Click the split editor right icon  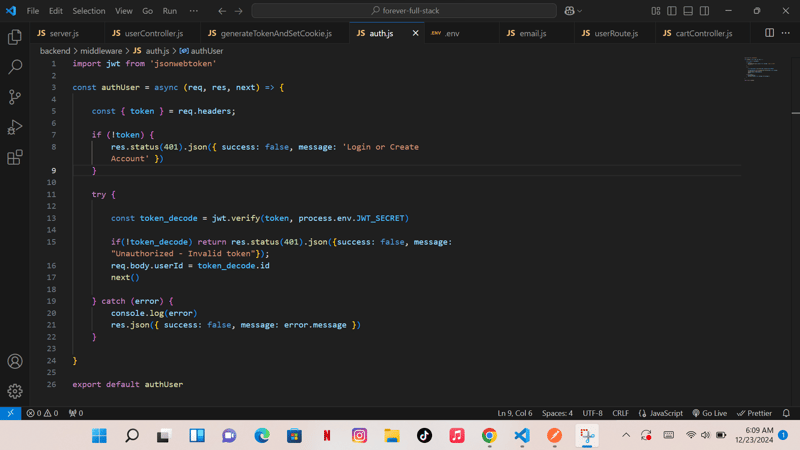(x=769, y=33)
